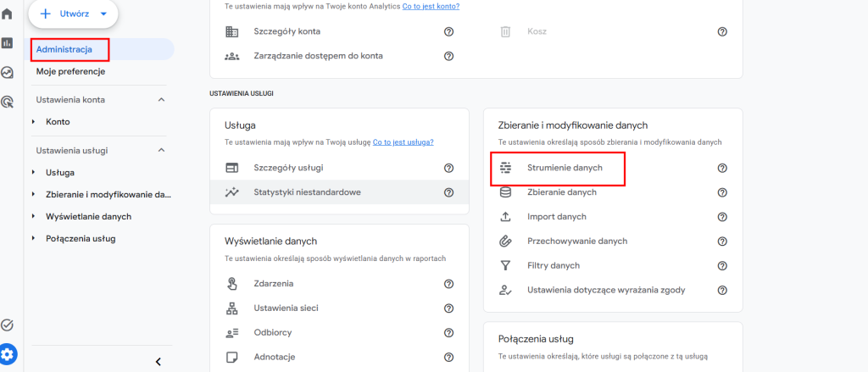Screen dimensions: 868x372
Task: Open the Advertising icon in the left rail
Action: (7, 102)
